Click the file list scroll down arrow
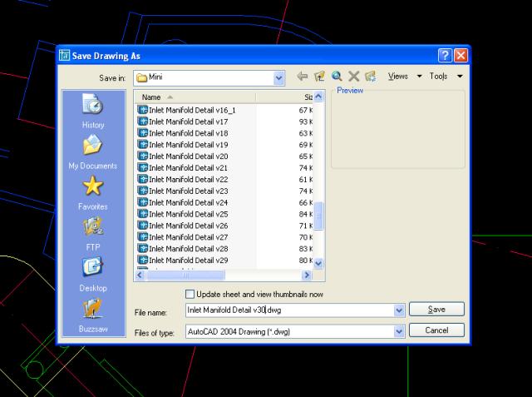Image resolution: width=532 pixels, height=397 pixels. (x=318, y=263)
